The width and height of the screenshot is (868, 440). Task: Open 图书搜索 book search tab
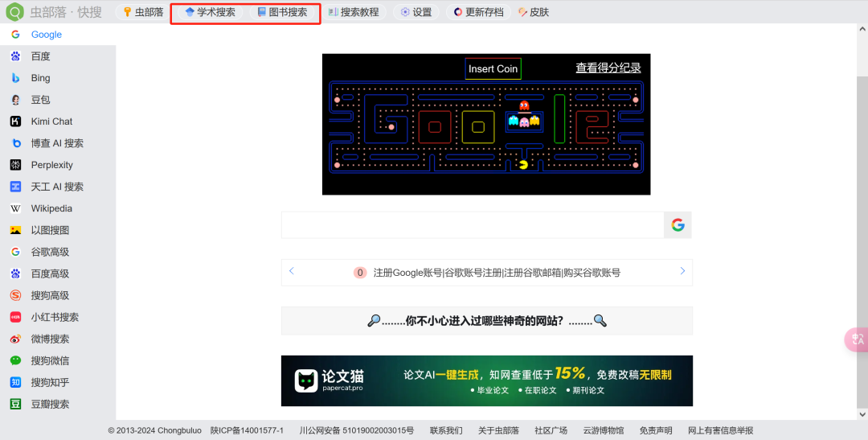point(282,12)
